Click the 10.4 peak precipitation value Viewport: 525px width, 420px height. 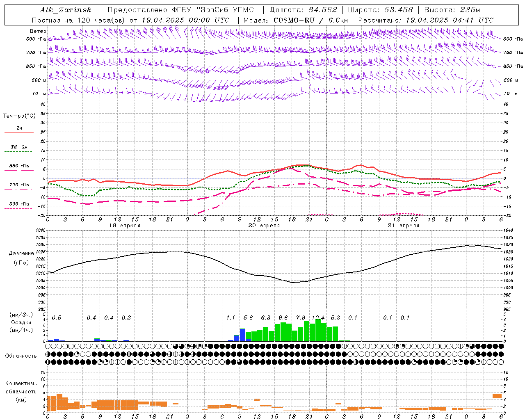318,318
